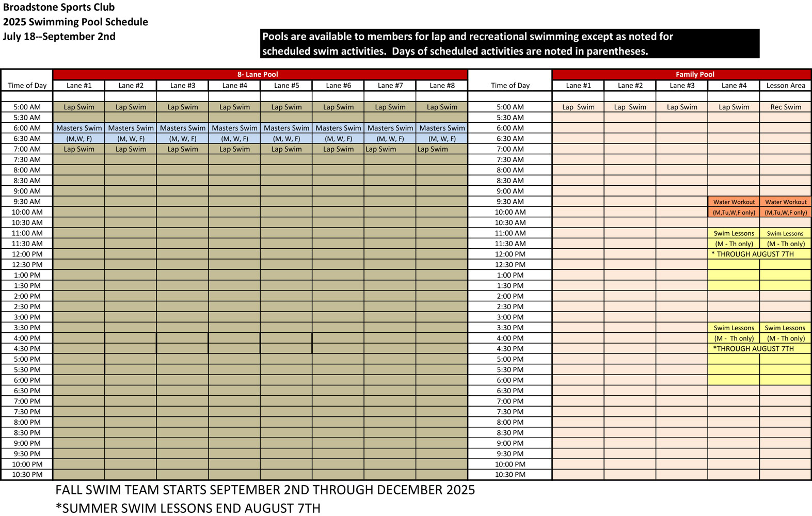Click '12:00 PM' label beside 8-Lane Pool

click(27, 254)
